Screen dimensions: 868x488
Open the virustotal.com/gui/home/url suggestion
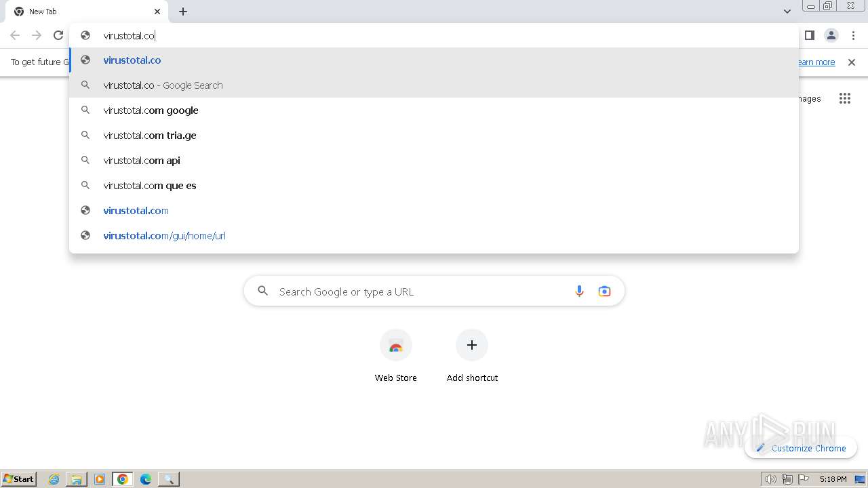(434, 236)
